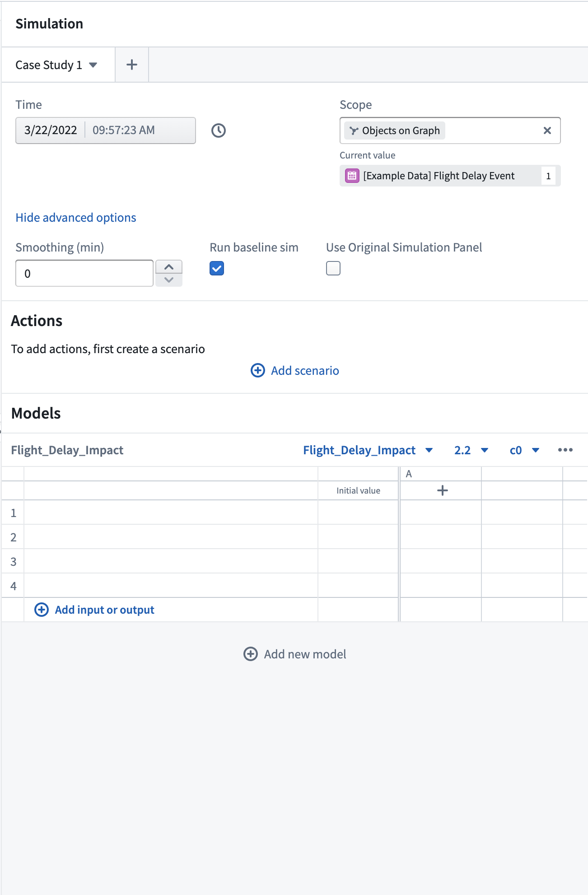Click the Flight Delay Event object icon

pyautogui.click(x=352, y=176)
